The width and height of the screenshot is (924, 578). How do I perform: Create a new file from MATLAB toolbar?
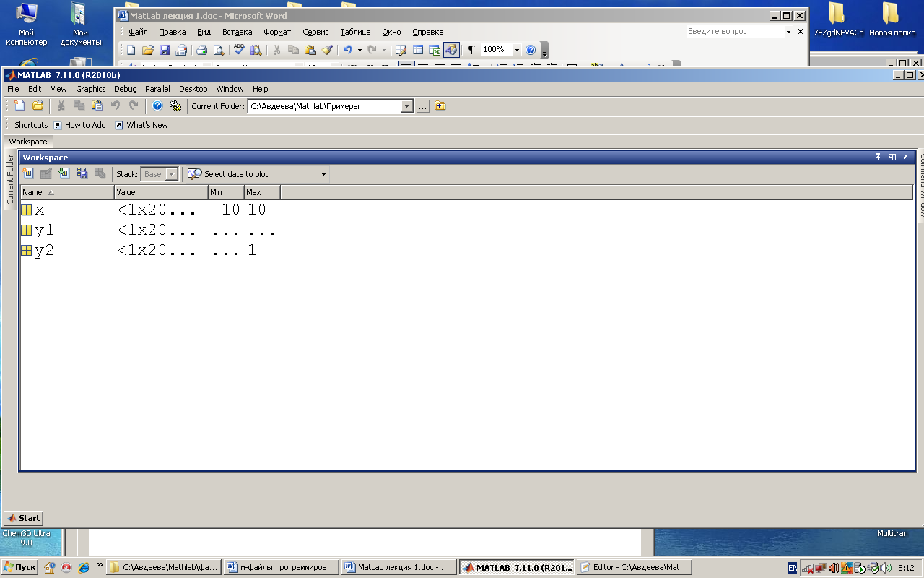coord(19,105)
